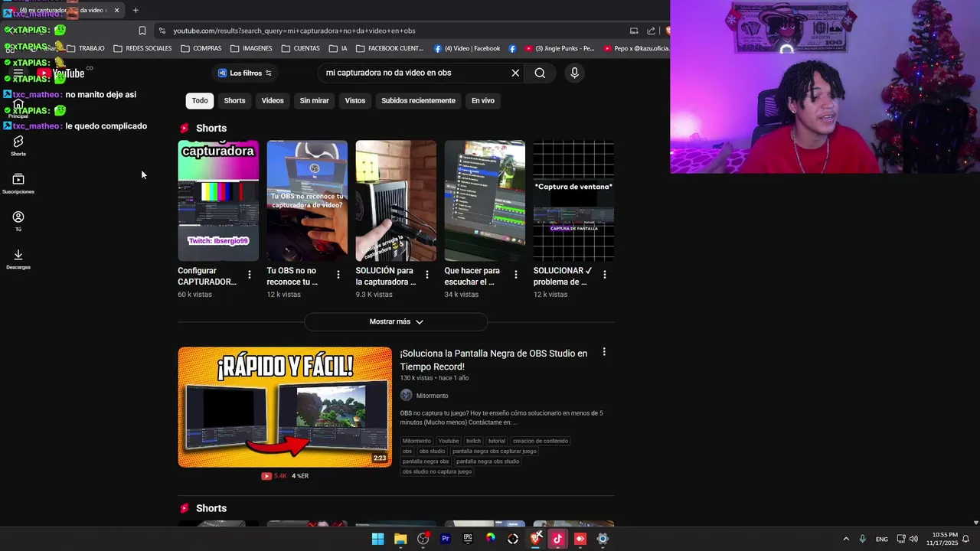Open the TRABAJO bookmarks folder
Viewport: 980px width, 551px height.
[x=86, y=48]
